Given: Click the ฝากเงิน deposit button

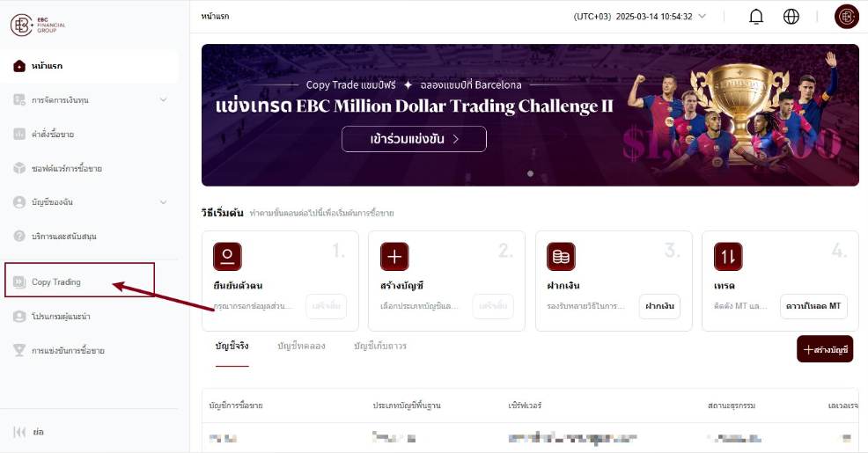Looking at the screenshot, I should click(x=659, y=306).
